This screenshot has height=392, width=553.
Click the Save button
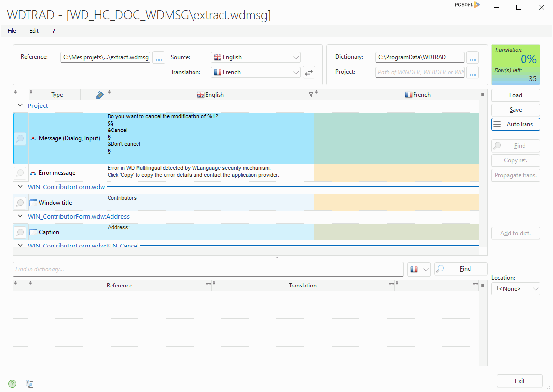pyautogui.click(x=515, y=110)
